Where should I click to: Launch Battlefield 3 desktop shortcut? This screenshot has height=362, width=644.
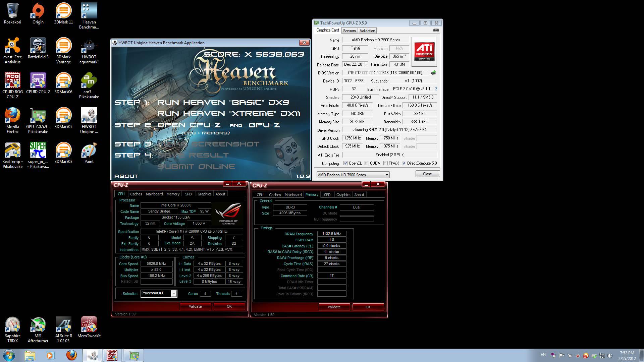38,48
